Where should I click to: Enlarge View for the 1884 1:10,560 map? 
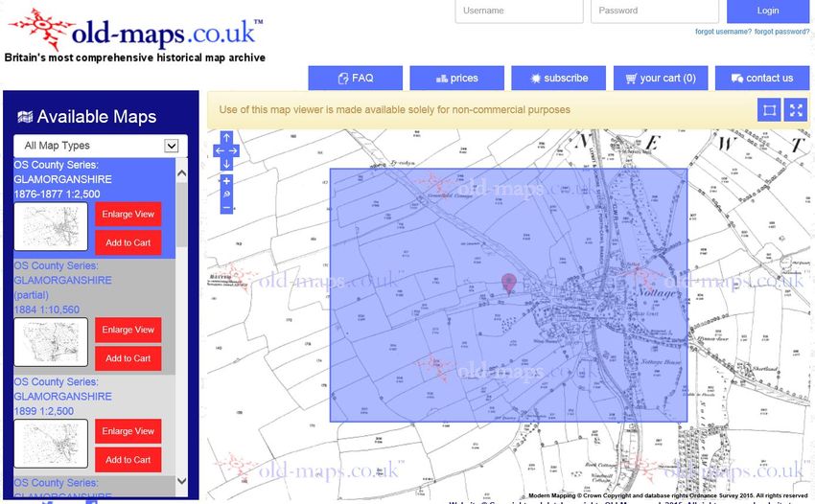(x=128, y=330)
